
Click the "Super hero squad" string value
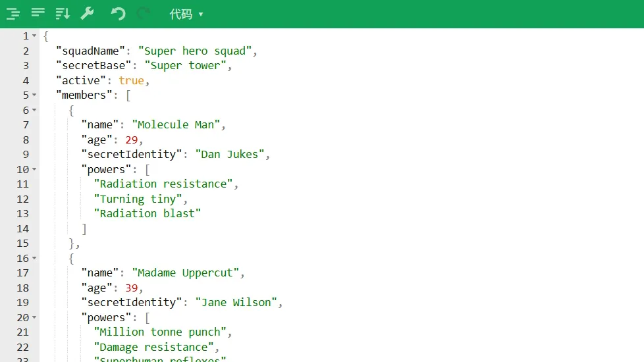[x=195, y=51]
